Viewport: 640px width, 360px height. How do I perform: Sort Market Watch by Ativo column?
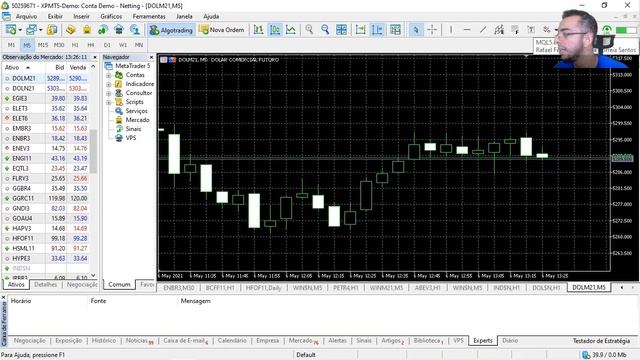coord(24,67)
